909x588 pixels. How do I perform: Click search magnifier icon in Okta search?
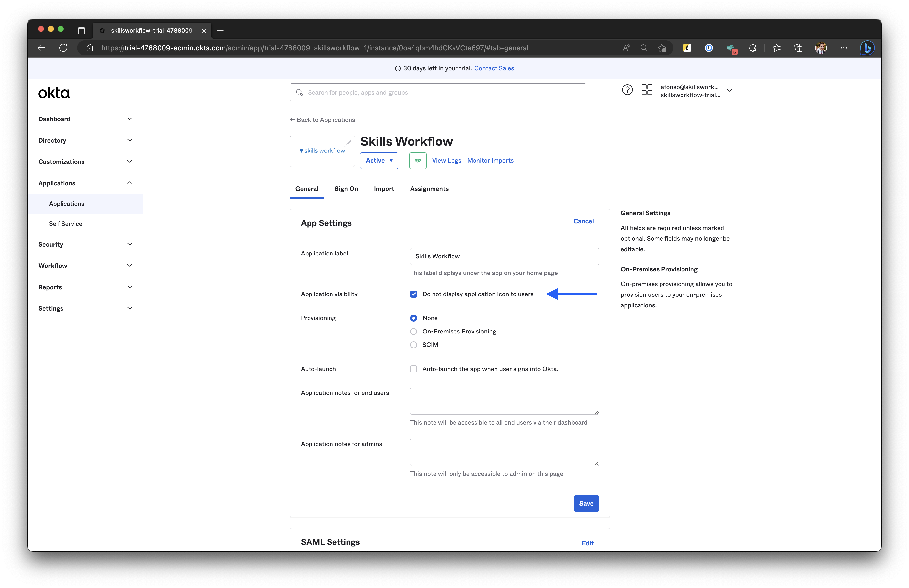(x=299, y=92)
